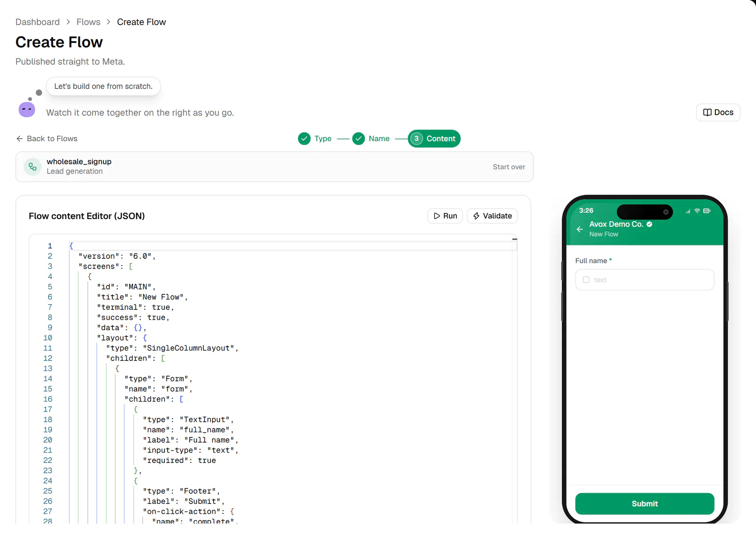The width and height of the screenshot is (756, 539).
Task: Tap Submit in the phone preview
Action: pos(644,504)
